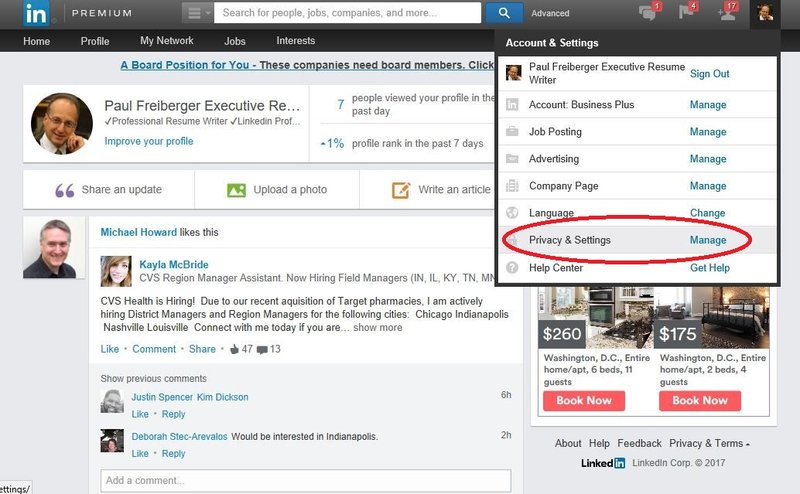Click Improve your profile link
Viewport: 800px width, 494px height.
[x=149, y=141]
